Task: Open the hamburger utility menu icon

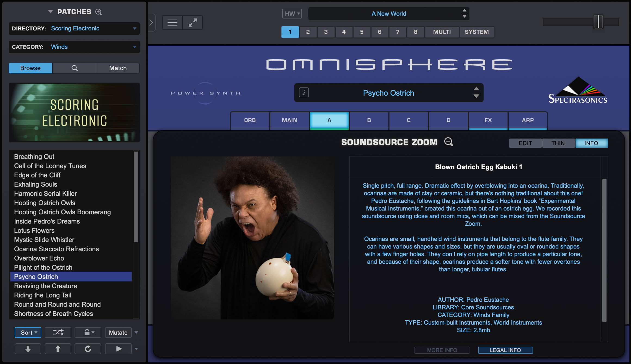Action: (172, 22)
